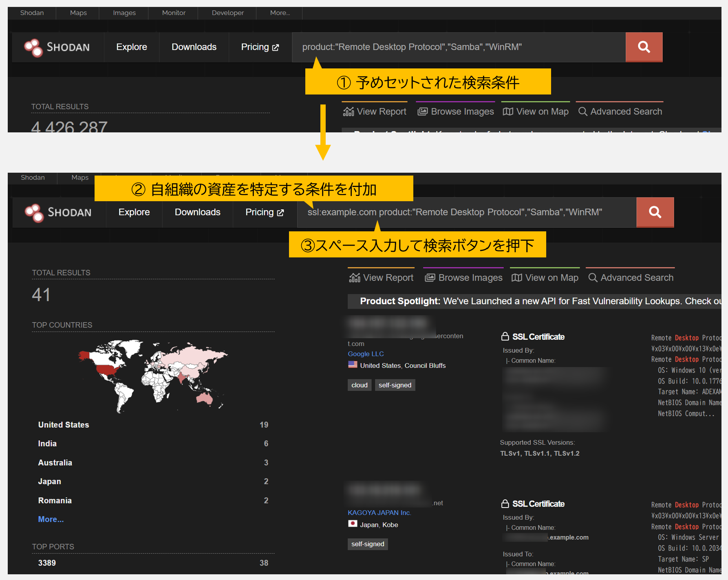This screenshot has width=728, height=580.
Task: Click the cloud tag
Action: pos(360,385)
